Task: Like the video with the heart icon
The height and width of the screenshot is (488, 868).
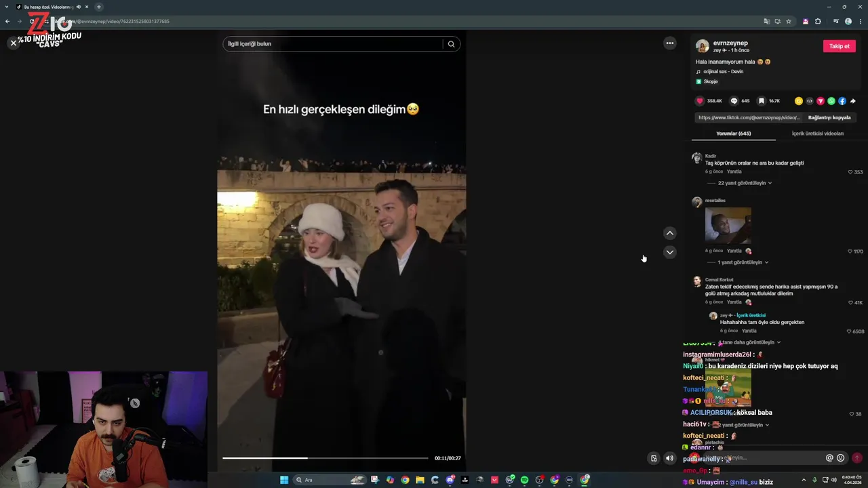Action: click(x=700, y=101)
